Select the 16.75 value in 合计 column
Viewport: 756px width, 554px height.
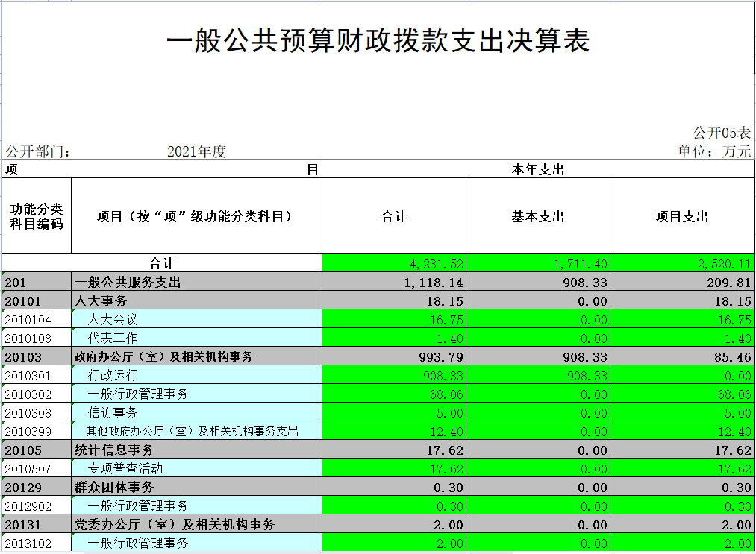click(394, 319)
